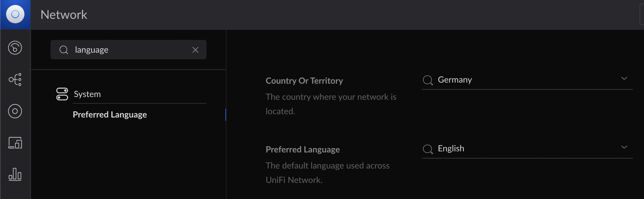
Task: Open the Topology icon in sidebar
Action: 15,80
